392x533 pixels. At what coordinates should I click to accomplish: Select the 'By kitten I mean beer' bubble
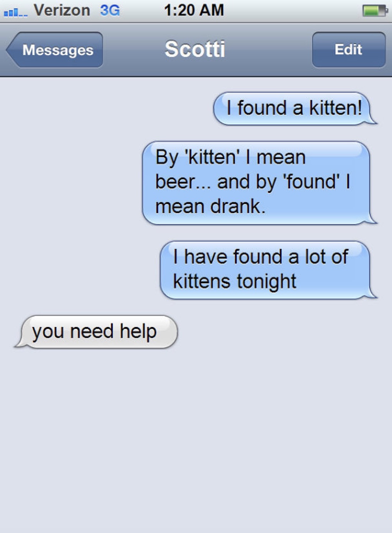click(260, 183)
